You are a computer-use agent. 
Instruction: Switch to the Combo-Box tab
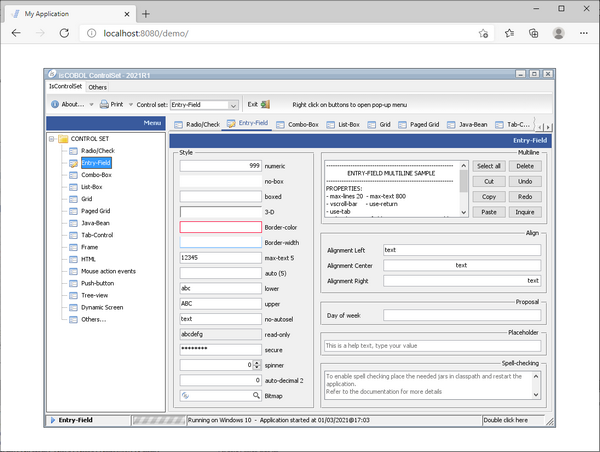click(x=297, y=124)
